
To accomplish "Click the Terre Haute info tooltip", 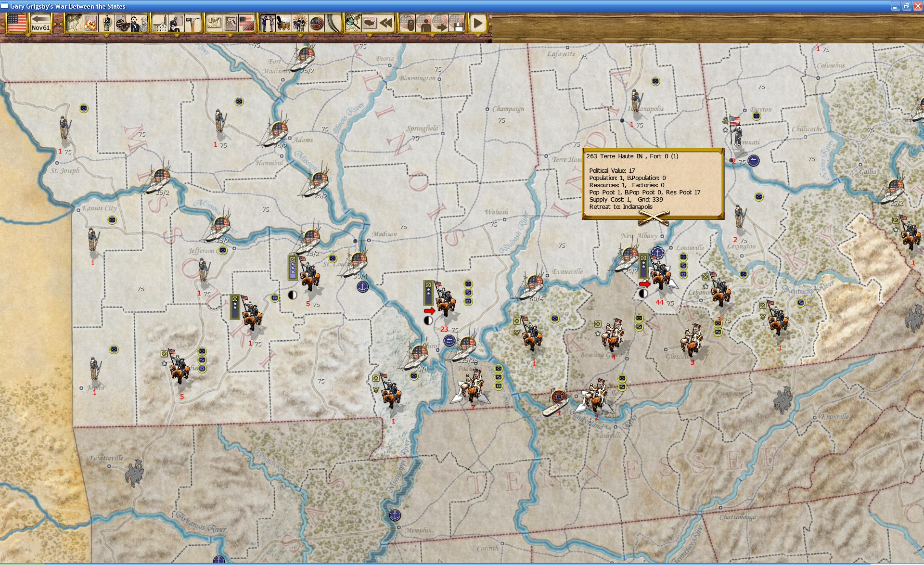I will coord(653,183).
